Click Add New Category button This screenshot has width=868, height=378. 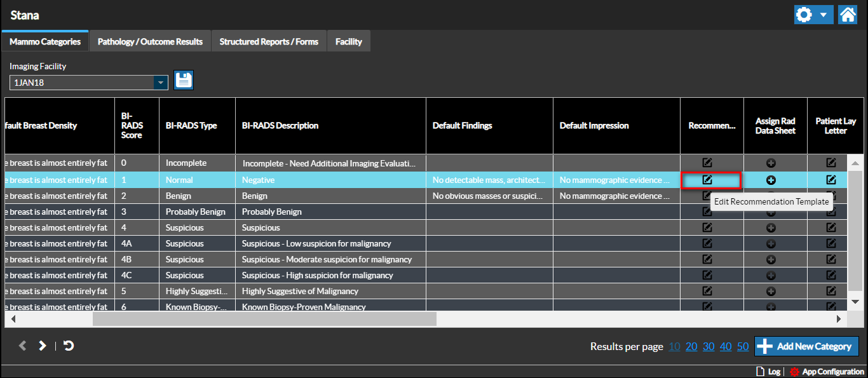point(806,346)
